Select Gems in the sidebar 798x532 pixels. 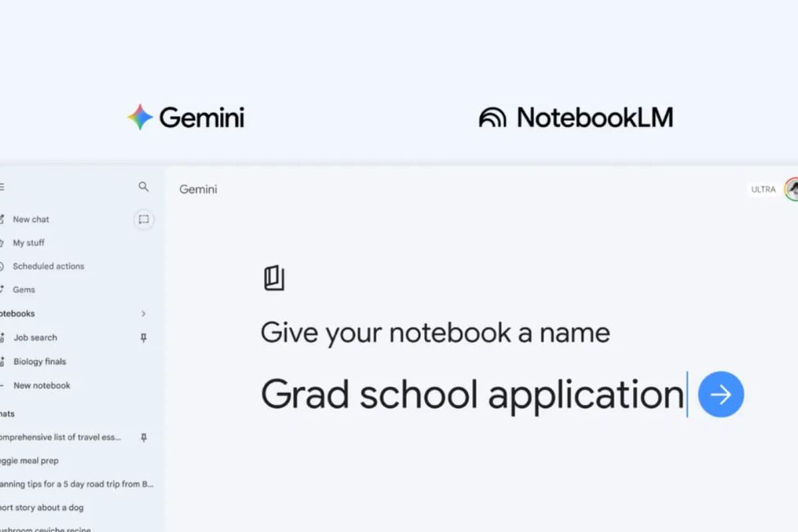tap(24, 289)
